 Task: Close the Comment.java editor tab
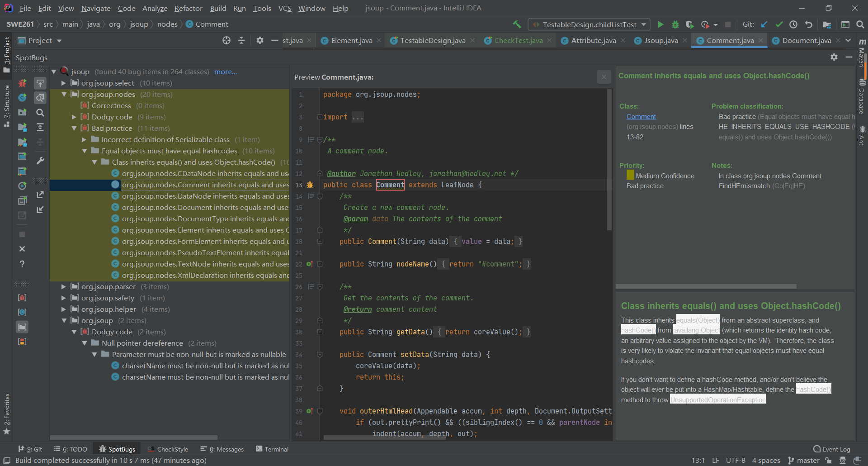(x=761, y=40)
